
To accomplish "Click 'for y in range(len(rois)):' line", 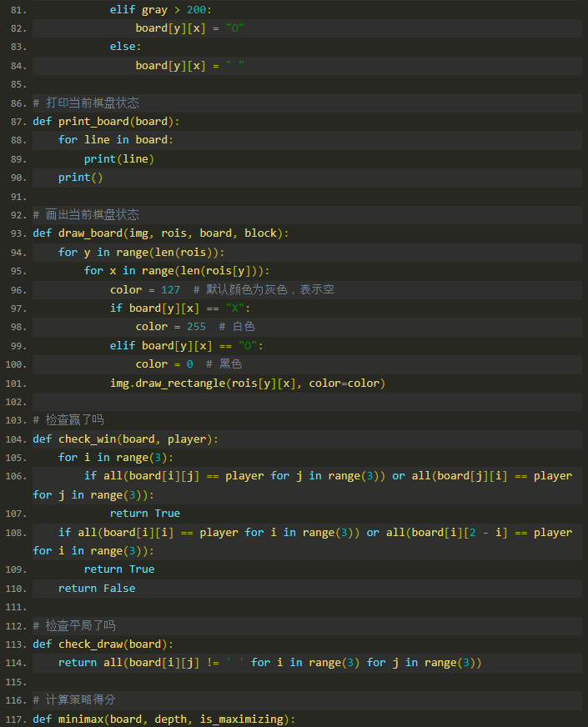I will [142, 253].
